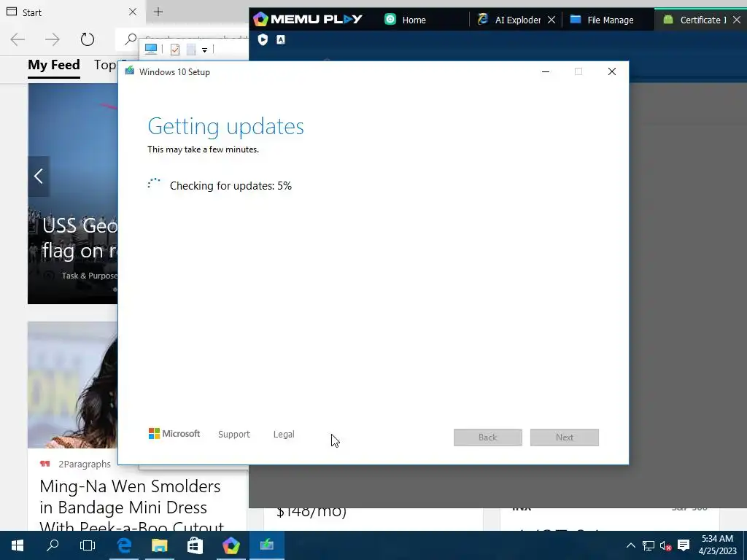The image size is (747, 560).
Task: Click the Edge search magnifier icon
Action: point(131,39)
